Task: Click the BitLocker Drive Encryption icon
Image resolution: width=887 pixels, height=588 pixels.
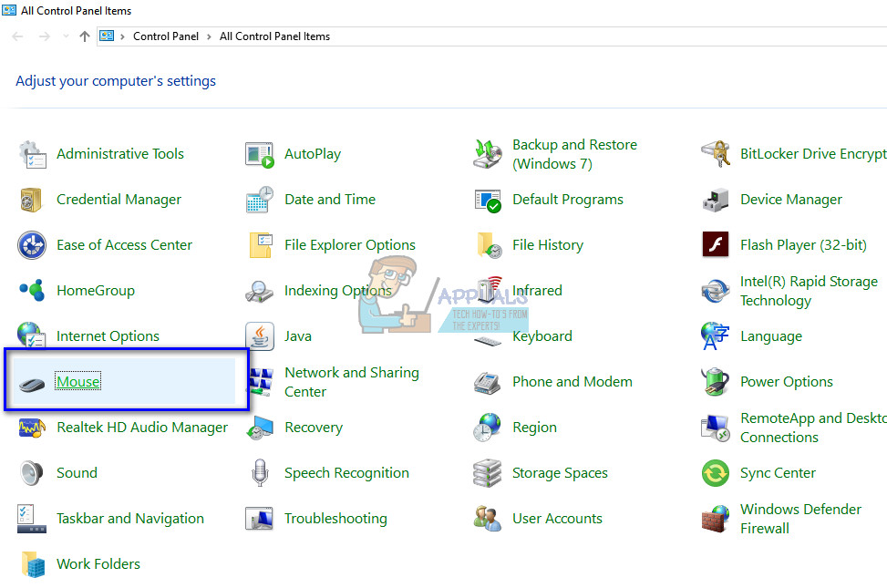Action: pos(716,154)
